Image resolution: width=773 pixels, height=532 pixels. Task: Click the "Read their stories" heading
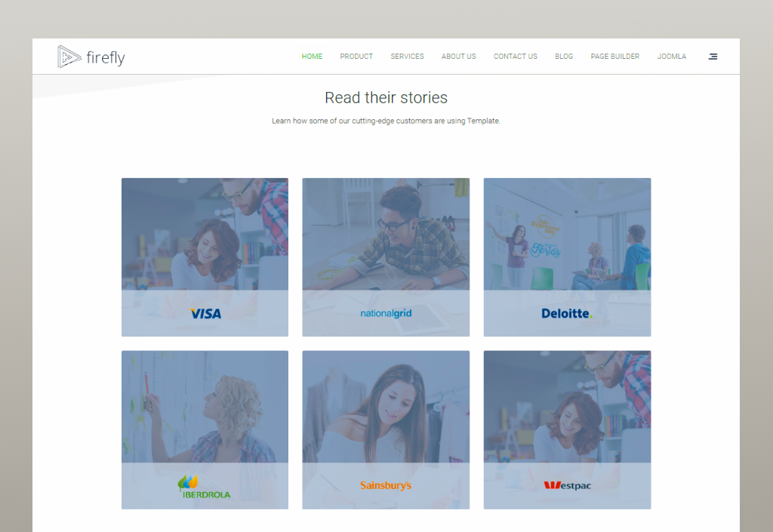(x=386, y=97)
